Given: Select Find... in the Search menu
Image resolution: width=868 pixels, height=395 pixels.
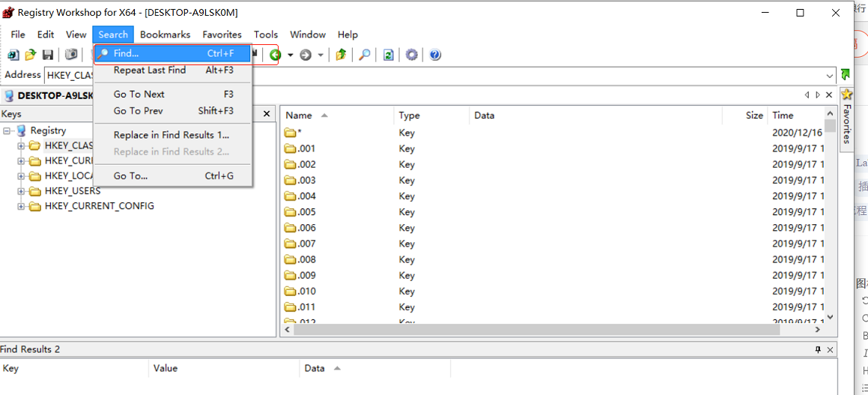Looking at the screenshot, I should [173, 54].
